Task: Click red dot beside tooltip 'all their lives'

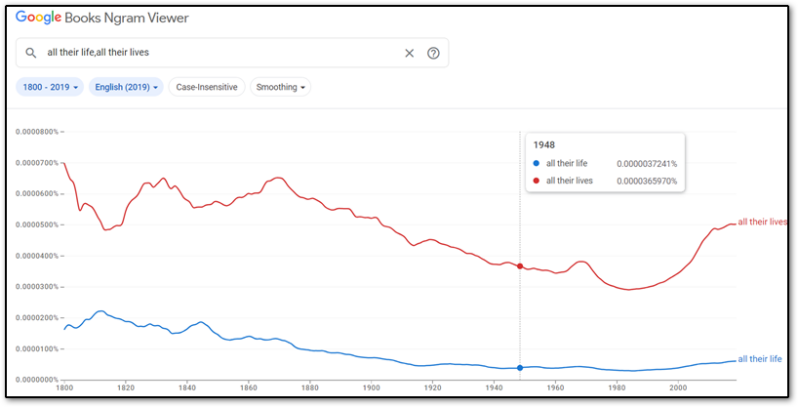Action: pyautogui.click(x=537, y=180)
